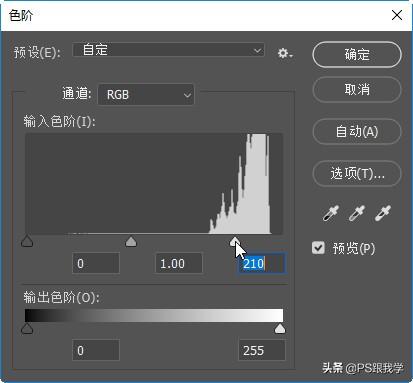Click the output levels gradient bar
The height and width of the screenshot is (383, 413).
pos(154,315)
